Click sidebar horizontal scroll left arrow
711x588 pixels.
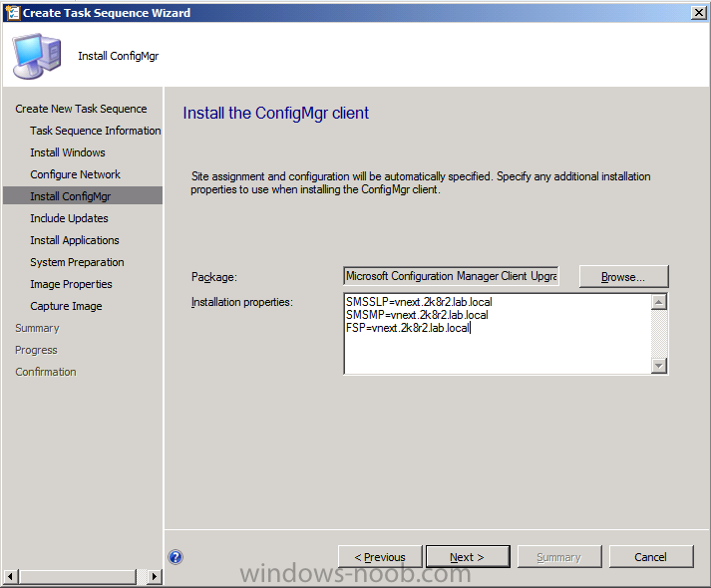point(11,577)
